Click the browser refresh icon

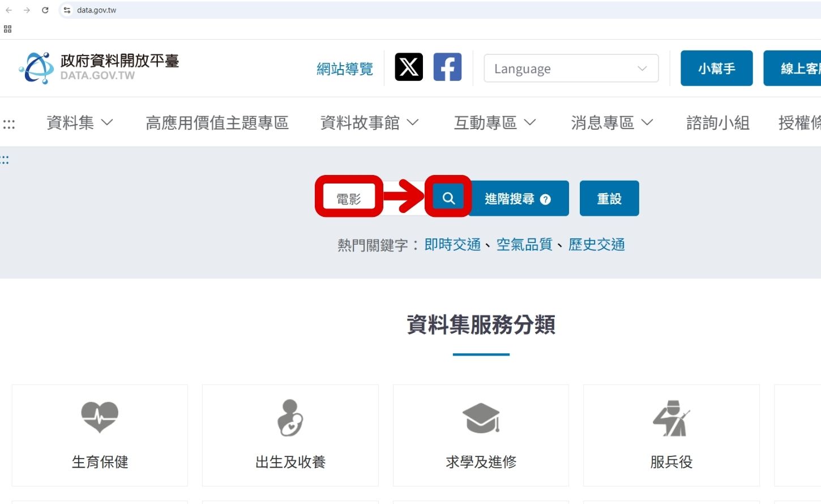(x=45, y=10)
